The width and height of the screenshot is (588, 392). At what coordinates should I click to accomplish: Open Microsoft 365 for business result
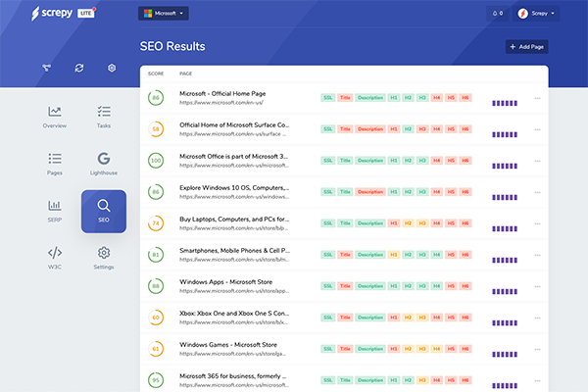pyautogui.click(x=233, y=376)
